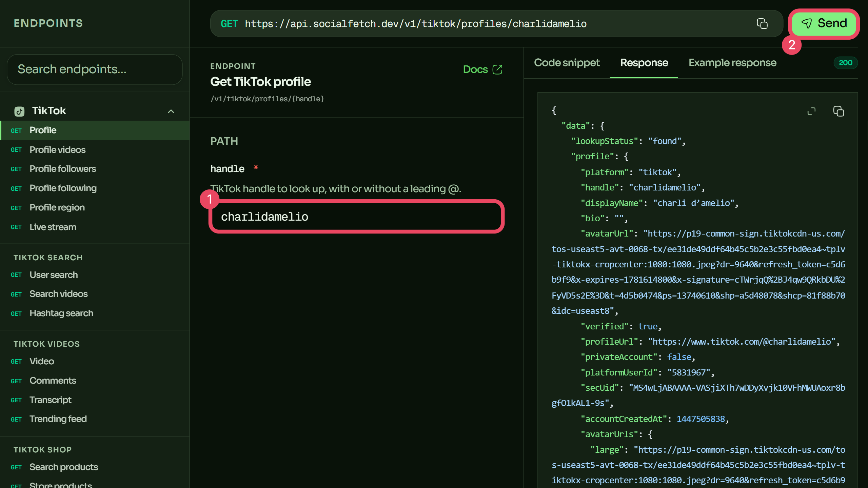Expand the response panel to fullscreen
The width and height of the screenshot is (868, 488).
[x=811, y=111]
